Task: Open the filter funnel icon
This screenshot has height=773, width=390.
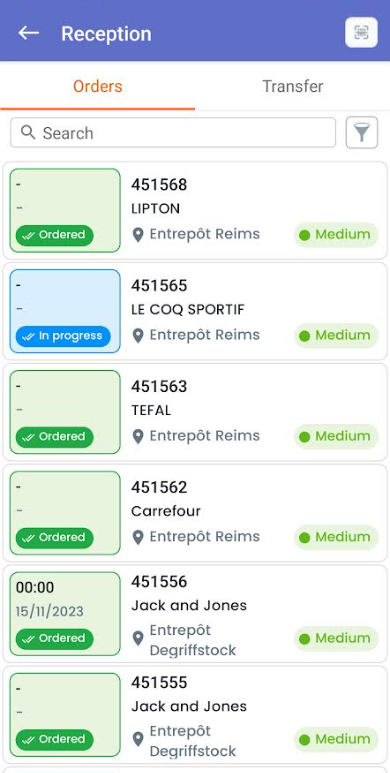Action: [362, 133]
